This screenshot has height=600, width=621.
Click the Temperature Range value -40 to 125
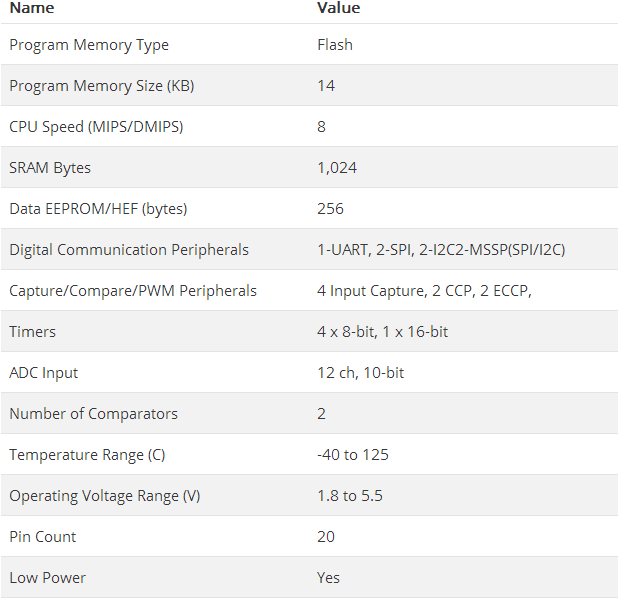[x=353, y=455]
